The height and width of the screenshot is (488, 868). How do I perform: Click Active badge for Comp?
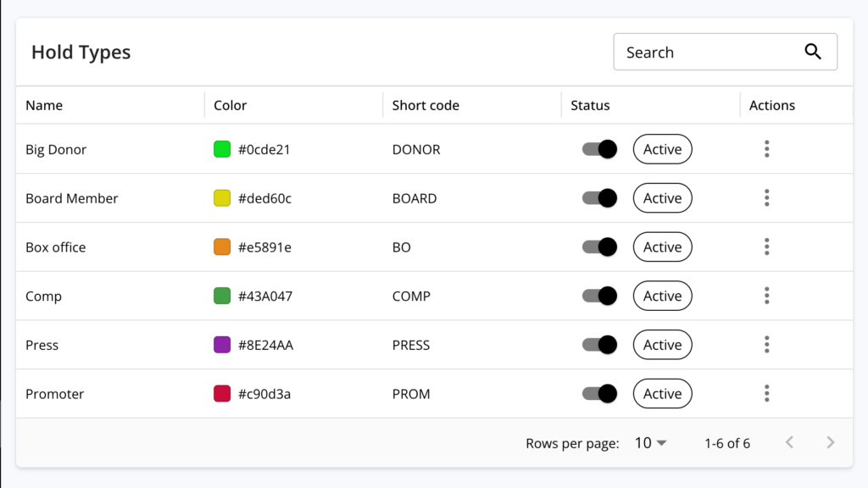coord(663,296)
